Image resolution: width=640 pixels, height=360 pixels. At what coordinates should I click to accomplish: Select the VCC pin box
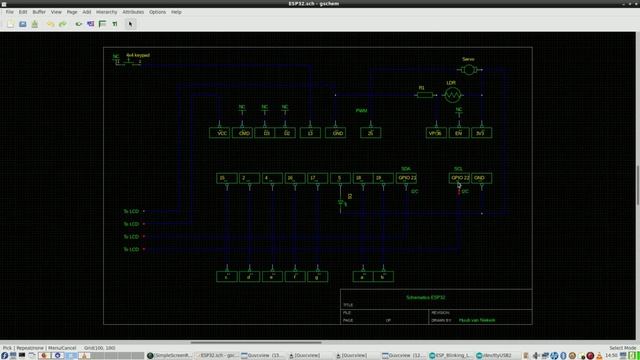pyautogui.click(x=220, y=133)
